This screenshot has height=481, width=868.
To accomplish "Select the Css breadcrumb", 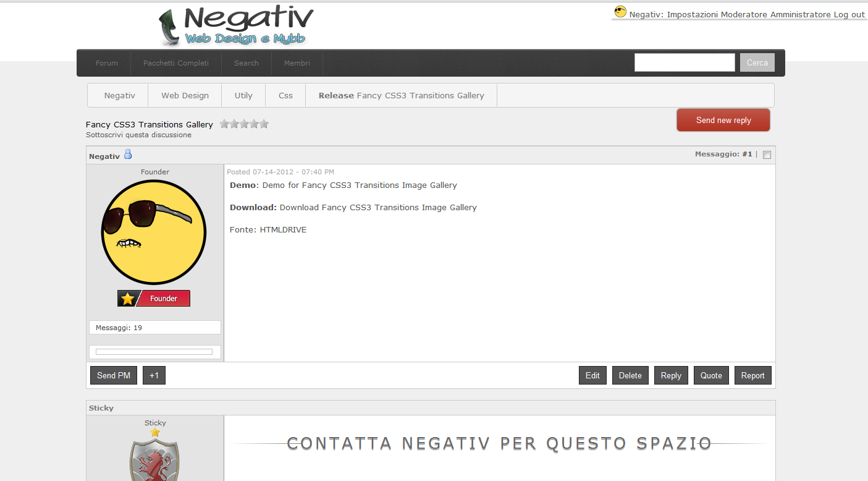I will pyautogui.click(x=285, y=96).
